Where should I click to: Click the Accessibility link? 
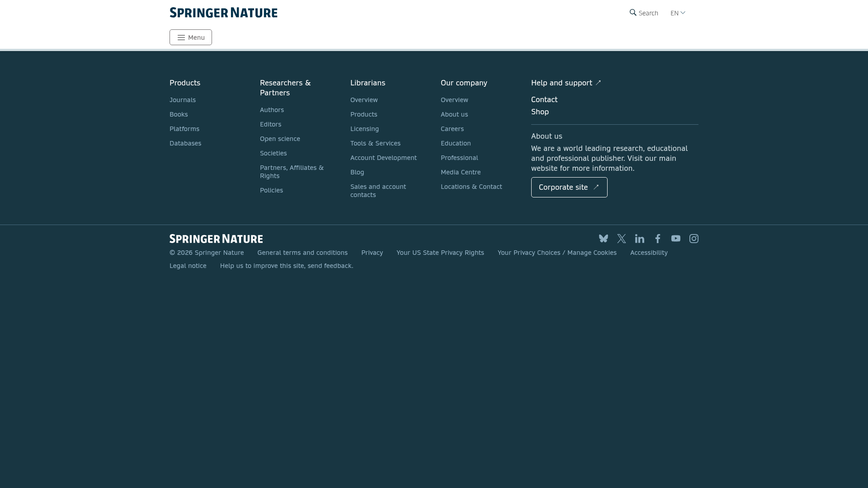tap(649, 253)
